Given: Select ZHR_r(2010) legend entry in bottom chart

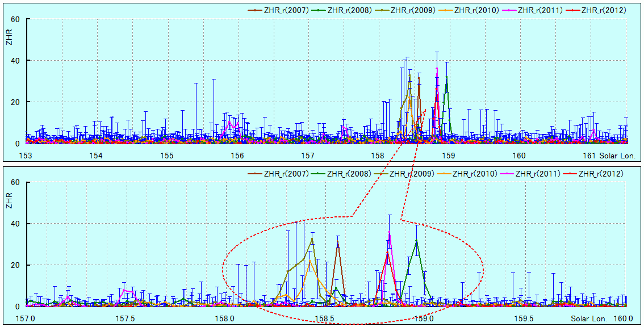Looking at the screenshot, I should pyautogui.click(x=467, y=174).
